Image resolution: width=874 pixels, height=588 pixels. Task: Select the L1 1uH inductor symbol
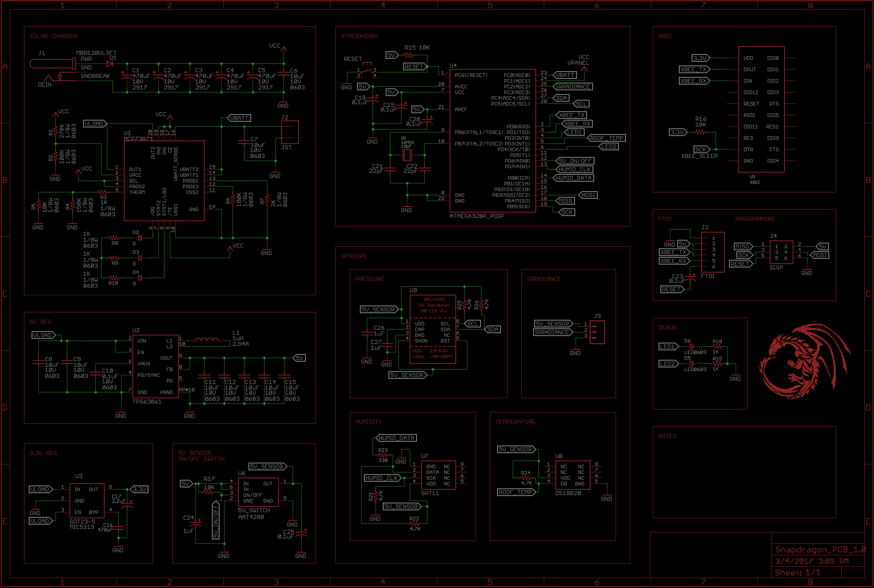pyautogui.click(x=207, y=340)
